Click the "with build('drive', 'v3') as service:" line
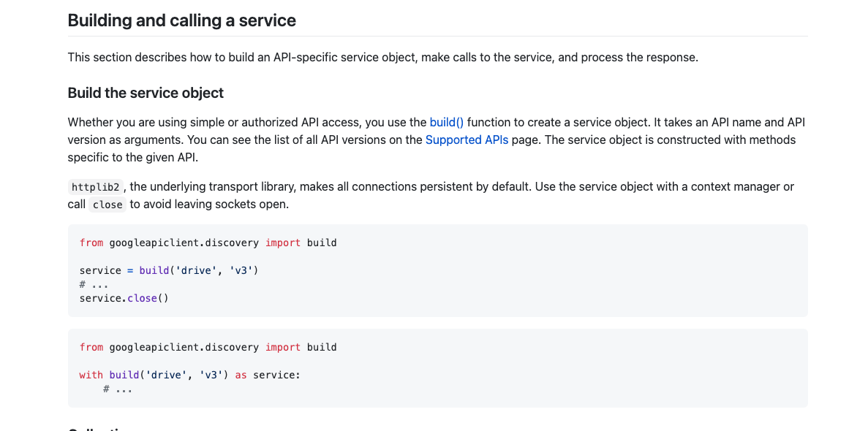This screenshot has height=431, width=868. point(189,375)
